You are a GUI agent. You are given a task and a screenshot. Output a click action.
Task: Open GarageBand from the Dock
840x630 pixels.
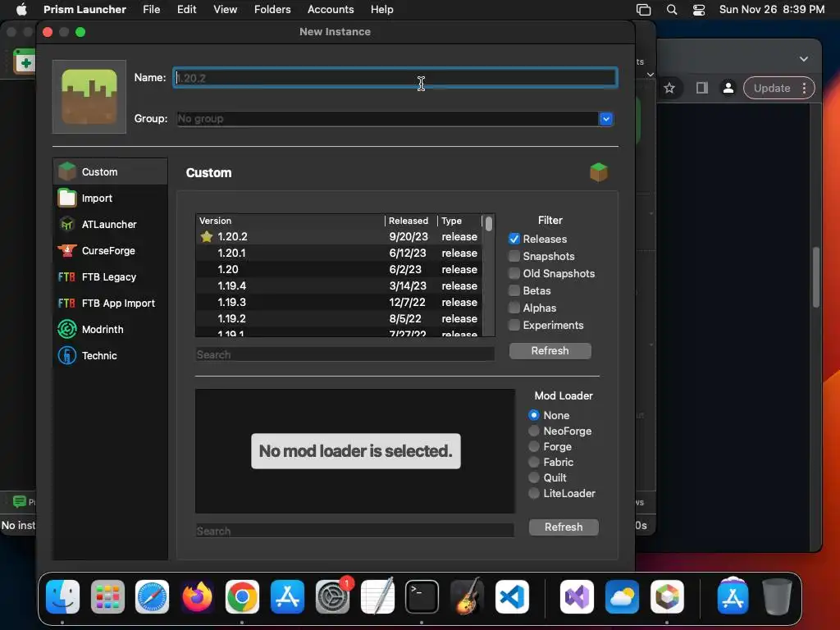(x=467, y=596)
